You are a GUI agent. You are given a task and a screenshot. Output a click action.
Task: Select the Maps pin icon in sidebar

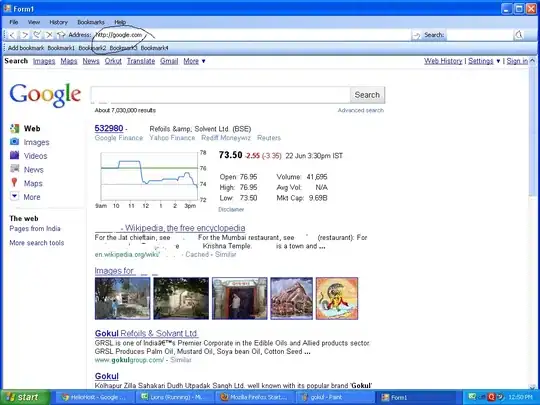14,183
